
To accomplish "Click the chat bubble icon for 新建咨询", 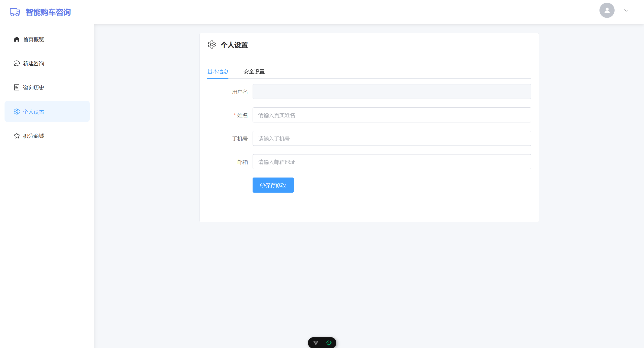I will [17, 63].
